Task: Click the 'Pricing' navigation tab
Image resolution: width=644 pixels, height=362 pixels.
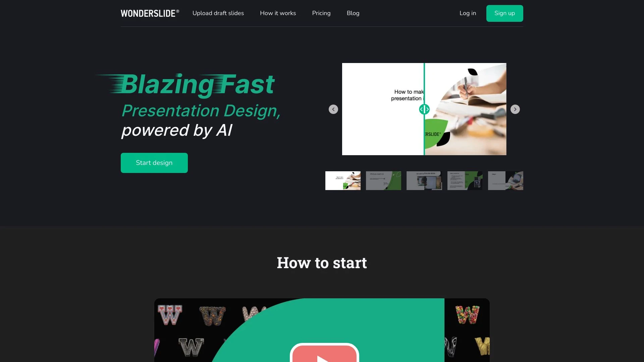Action: click(321, 13)
